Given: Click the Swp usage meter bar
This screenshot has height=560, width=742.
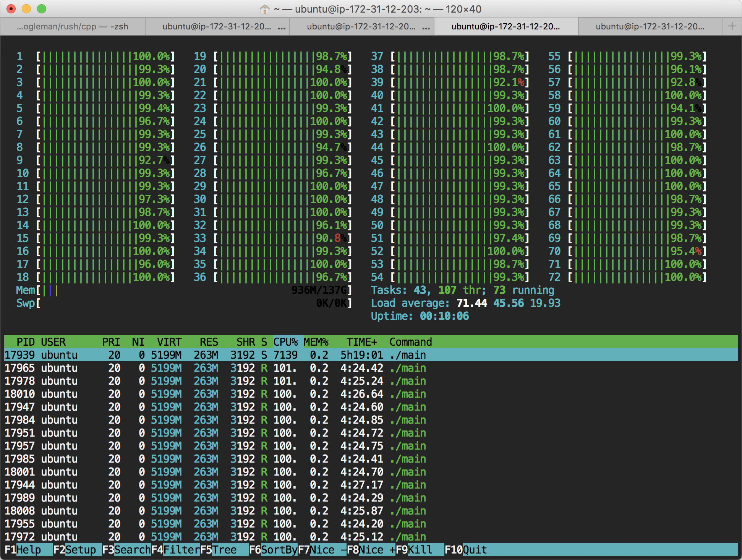Looking at the screenshot, I should coord(184,303).
